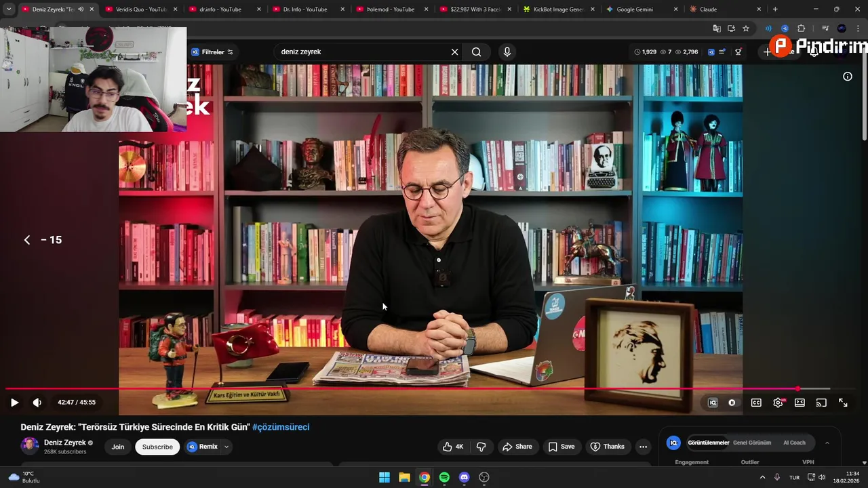Select Görüntülenmeler tab in vidIQ panel

709,443
